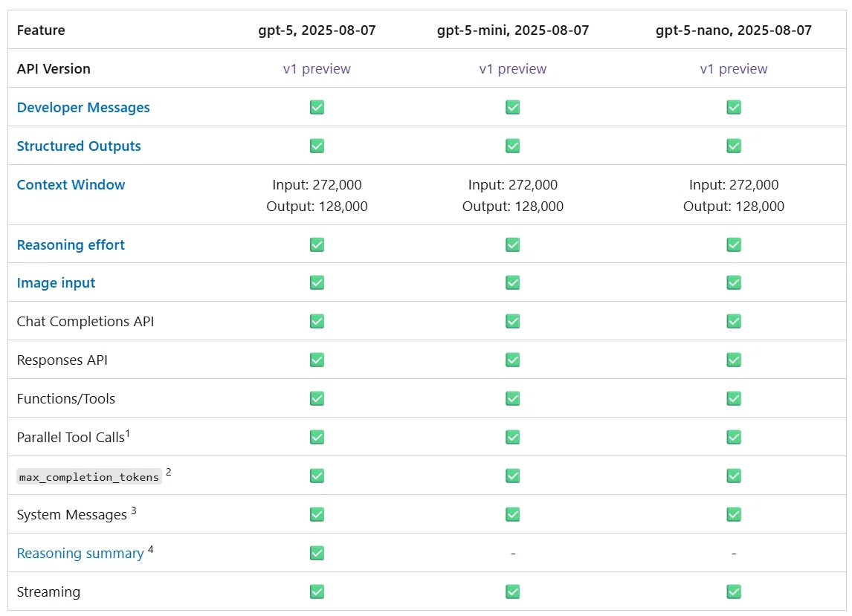
Task: Click gpt-5-nano checkmark in Image input row
Action: [x=734, y=283]
